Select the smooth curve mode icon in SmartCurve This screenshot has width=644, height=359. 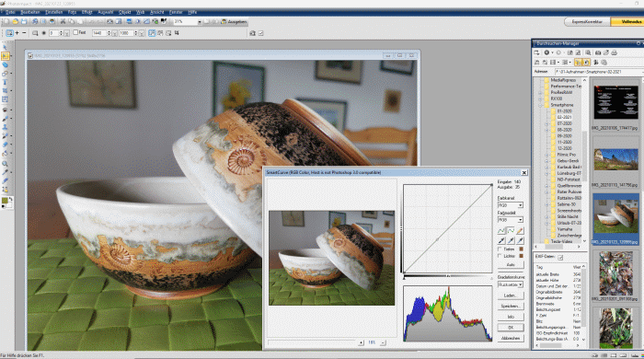click(511, 230)
